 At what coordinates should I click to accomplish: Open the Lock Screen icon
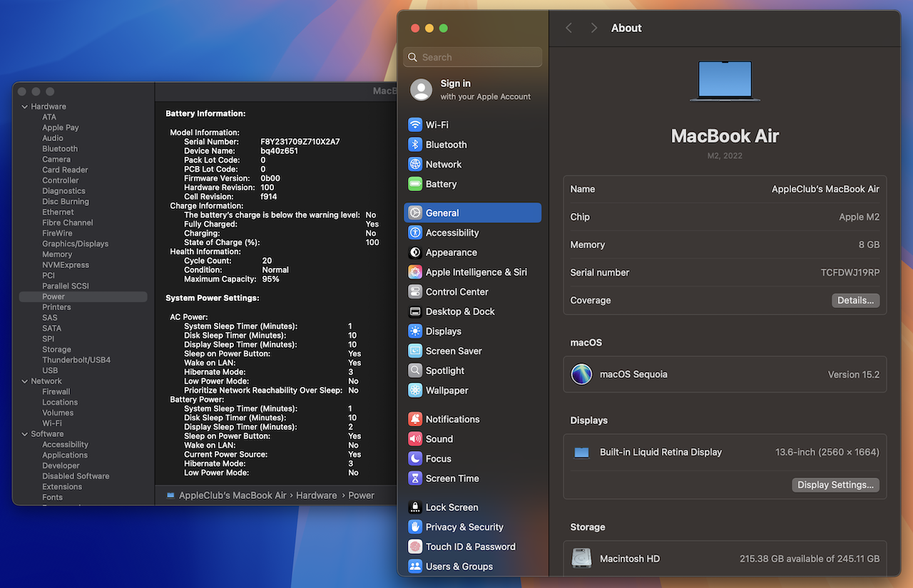[415, 507]
